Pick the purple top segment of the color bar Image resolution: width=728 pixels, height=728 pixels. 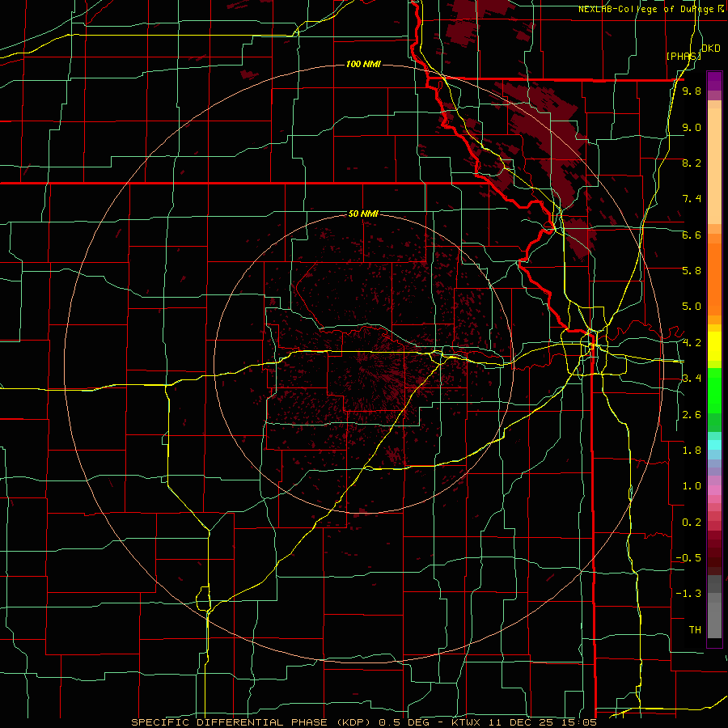click(x=714, y=81)
